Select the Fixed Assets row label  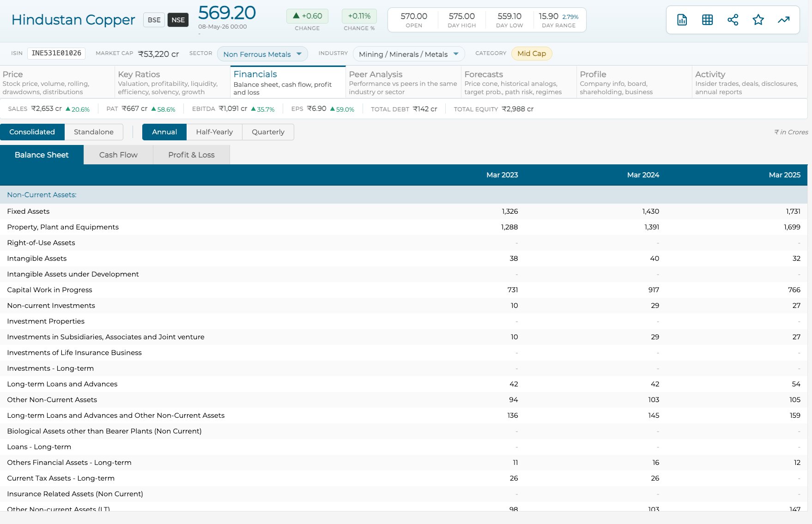click(28, 211)
